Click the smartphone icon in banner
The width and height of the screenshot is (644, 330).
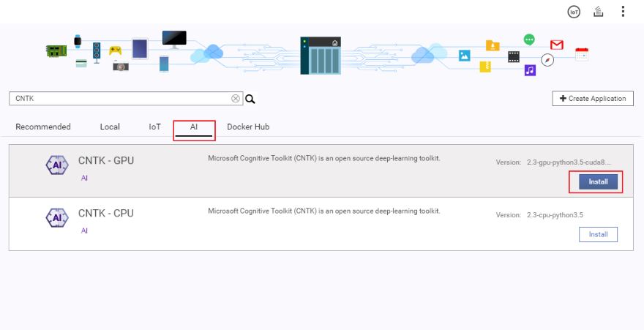pos(164,64)
